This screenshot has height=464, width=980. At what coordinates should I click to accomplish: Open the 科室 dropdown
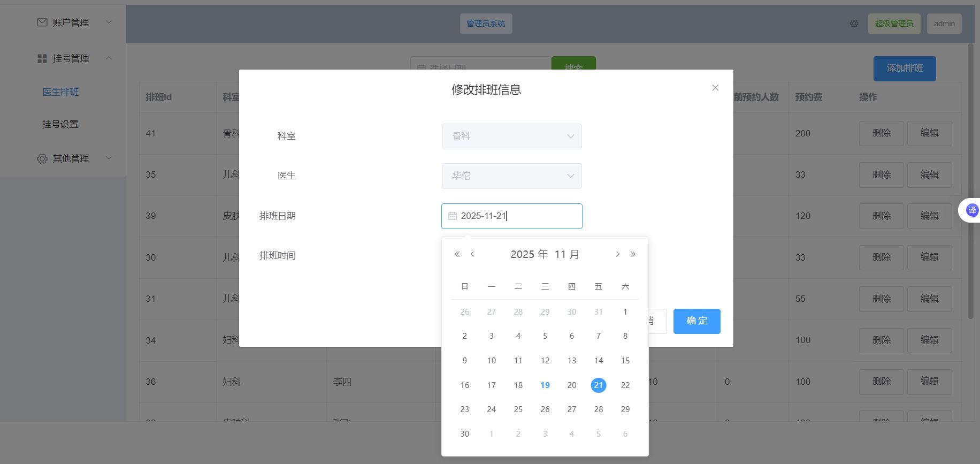point(511,136)
